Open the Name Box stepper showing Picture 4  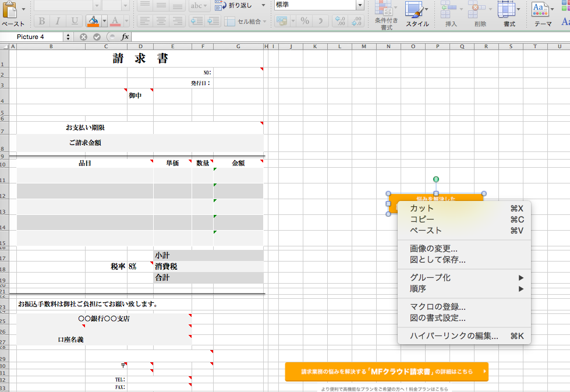68,37
